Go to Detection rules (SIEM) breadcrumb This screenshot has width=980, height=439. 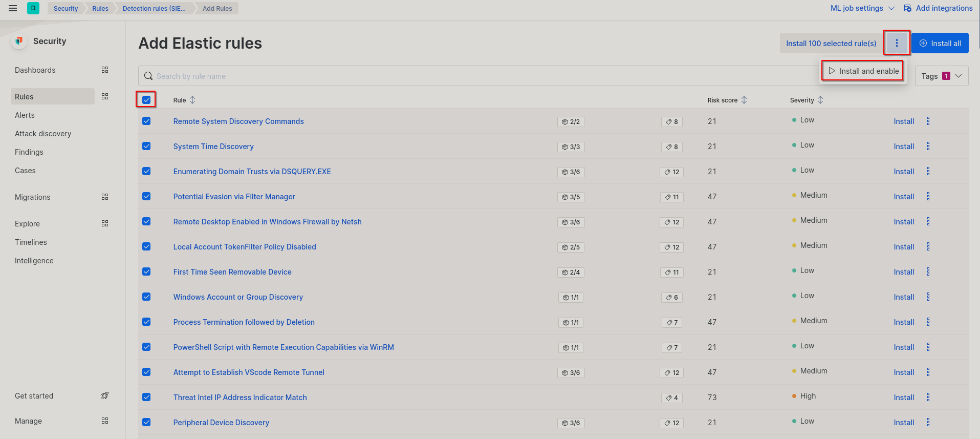click(154, 8)
